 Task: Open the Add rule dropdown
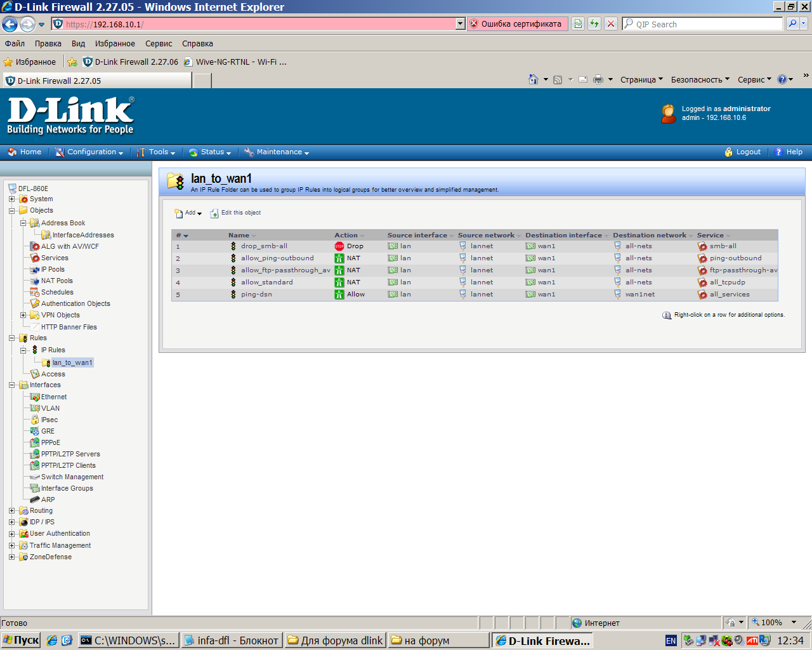pyautogui.click(x=188, y=213)
